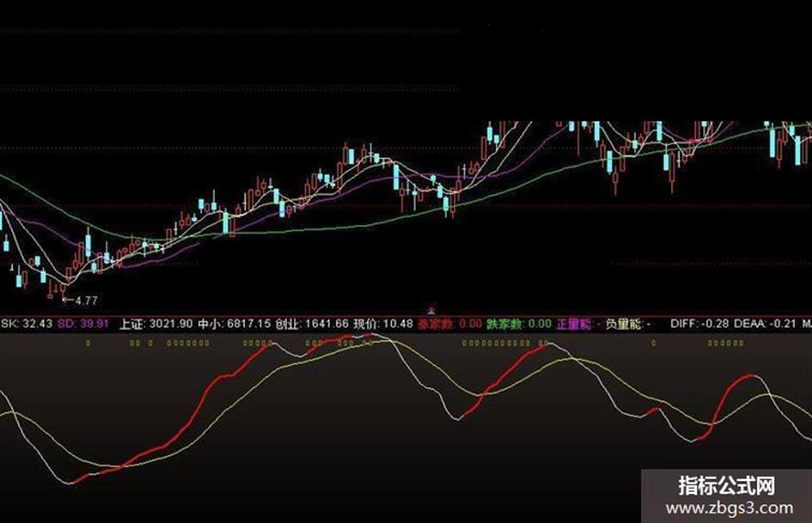Image resolution: width=812 pixels, height=523 pixels.
Task: Click the 现价: 10.48 current price
Action: point(383,324)
